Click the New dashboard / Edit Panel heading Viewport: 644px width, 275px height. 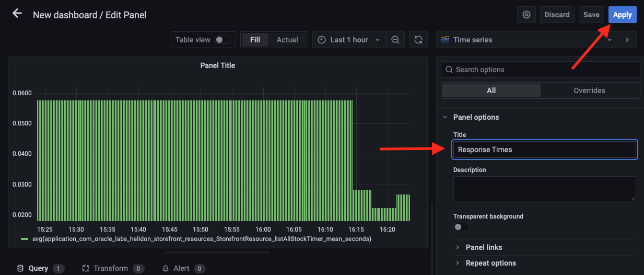[x=89, y=15]
